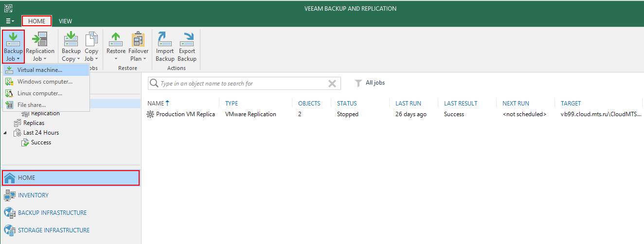Choose Virtual machine from dropdown menu

click(x=39, y=70)
